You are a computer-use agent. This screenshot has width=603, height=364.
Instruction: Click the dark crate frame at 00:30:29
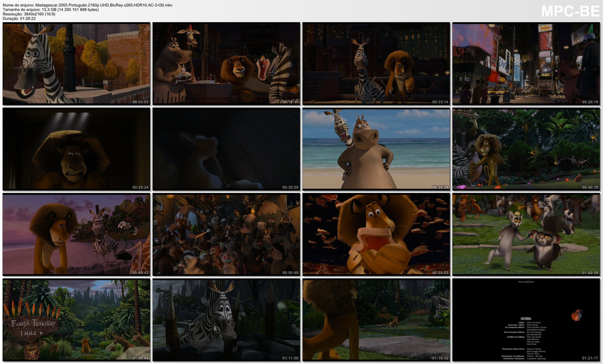[226, 149]
